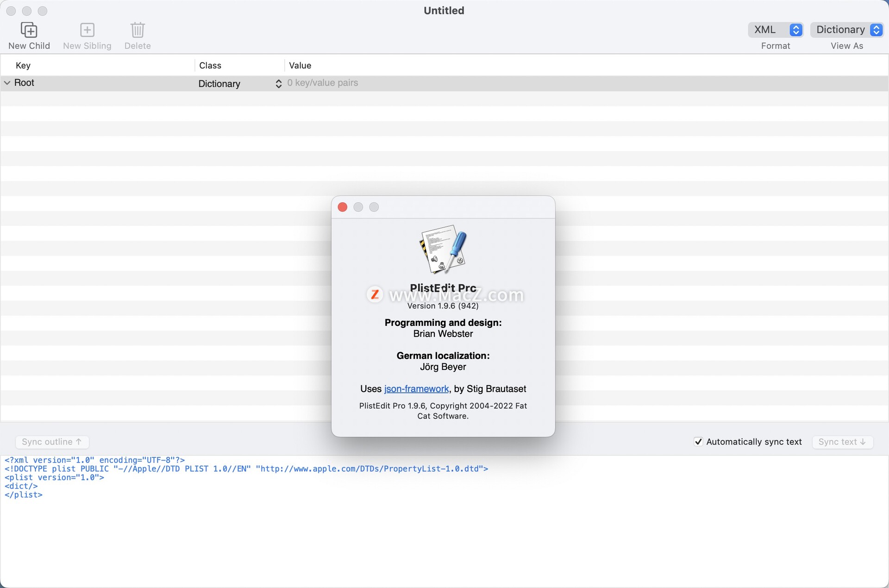Click the Value column header
This screenshot has width=889, height=588.
[300, 65]
